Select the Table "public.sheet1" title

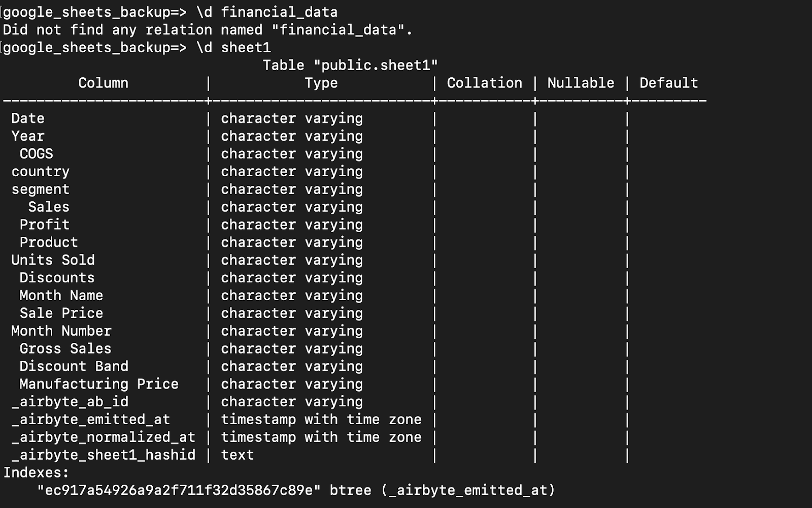coord(350,66)
